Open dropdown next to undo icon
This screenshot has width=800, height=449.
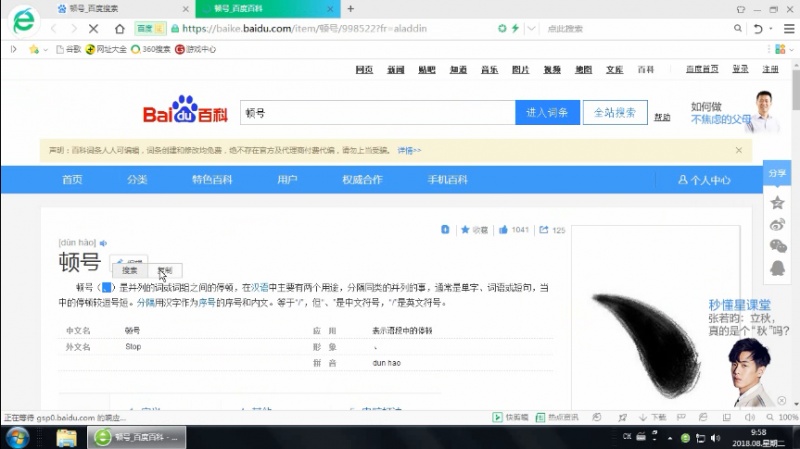pyautogui.click(x=771, y=29)
